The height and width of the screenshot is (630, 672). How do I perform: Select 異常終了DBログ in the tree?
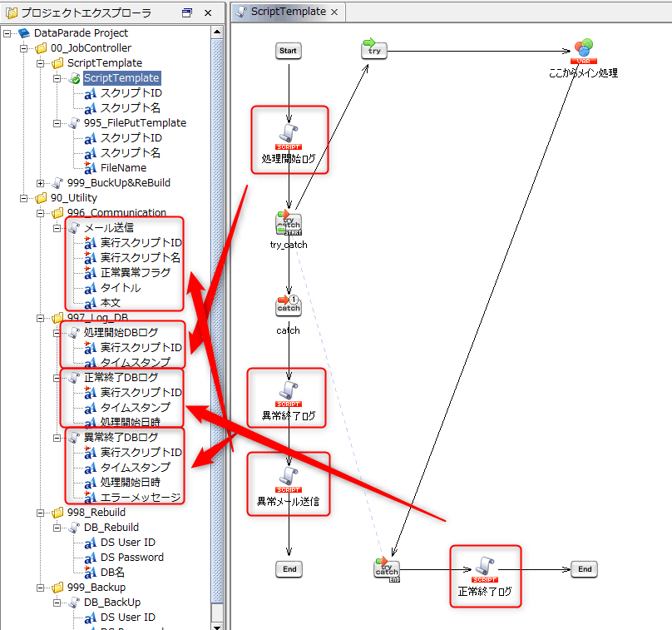(121, 438)
